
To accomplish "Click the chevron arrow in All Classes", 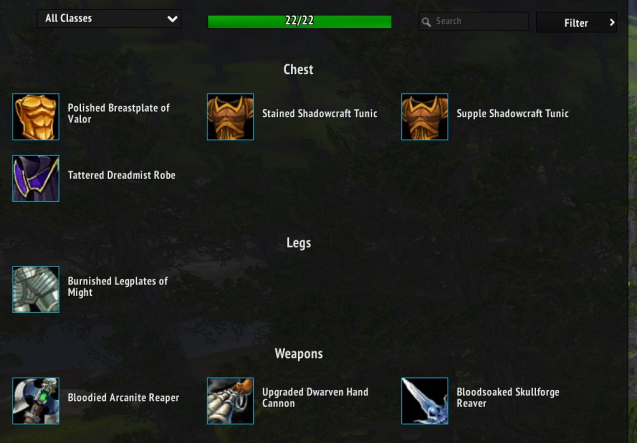I will coord(172,19).
